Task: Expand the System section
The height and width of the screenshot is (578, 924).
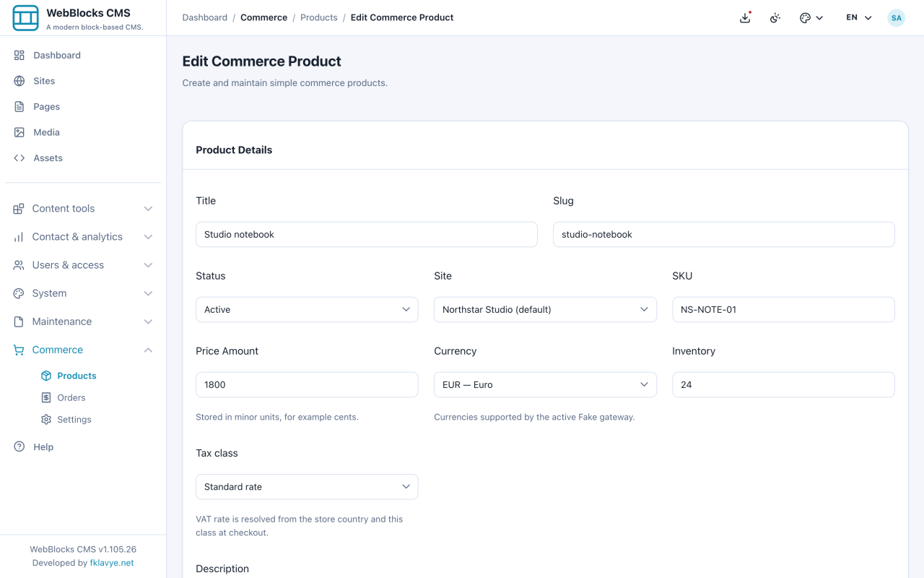Action: coord(83,293)
